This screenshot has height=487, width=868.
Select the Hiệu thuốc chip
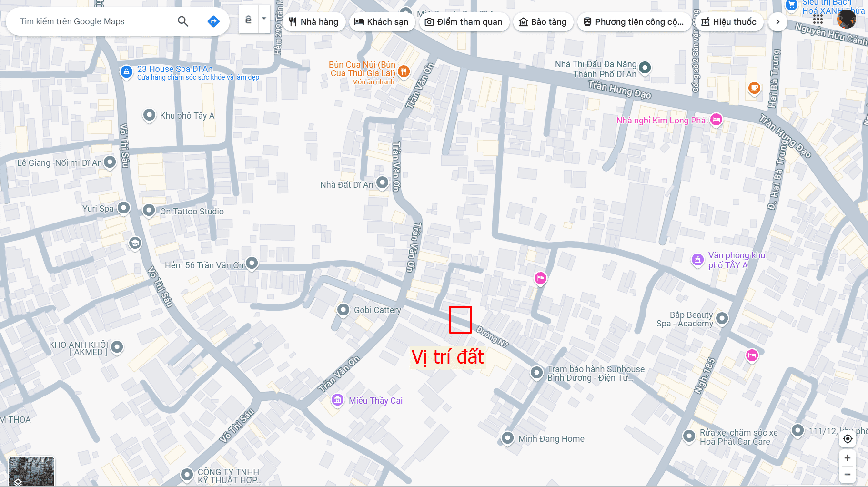(x=729, y=22)
